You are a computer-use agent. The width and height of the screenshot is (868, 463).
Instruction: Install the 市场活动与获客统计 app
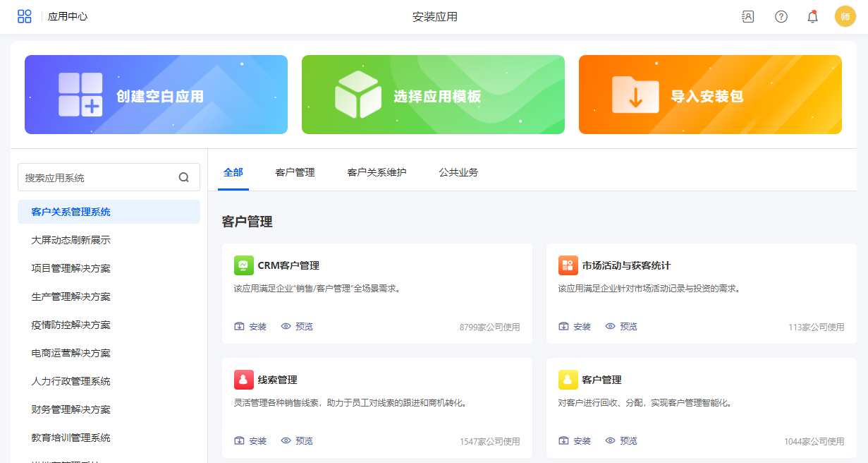[575, 327]
